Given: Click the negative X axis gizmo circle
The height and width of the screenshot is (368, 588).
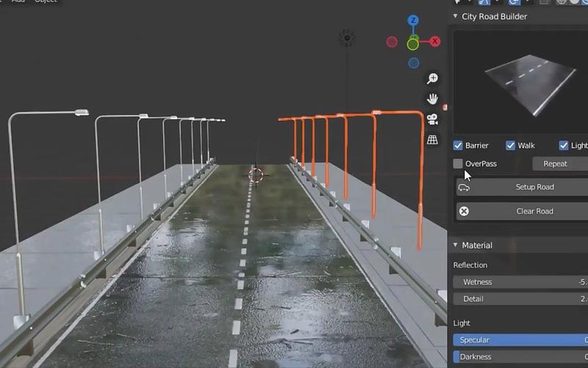Looking at the screenshot, I should [392, 42].
